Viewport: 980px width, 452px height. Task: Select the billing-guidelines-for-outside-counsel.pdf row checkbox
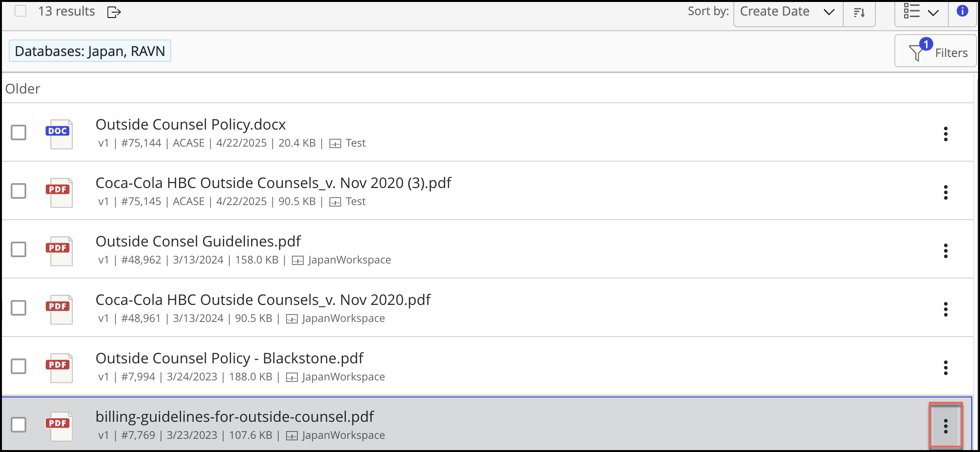18,425
